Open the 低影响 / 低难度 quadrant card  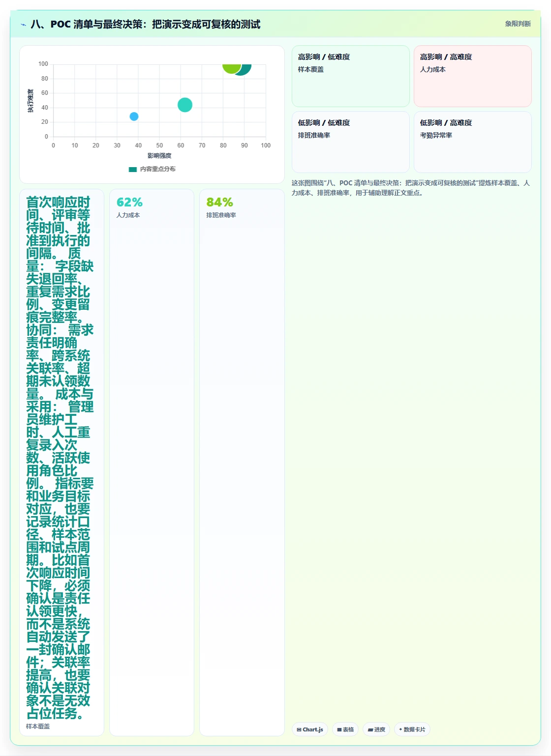(351, 142)
